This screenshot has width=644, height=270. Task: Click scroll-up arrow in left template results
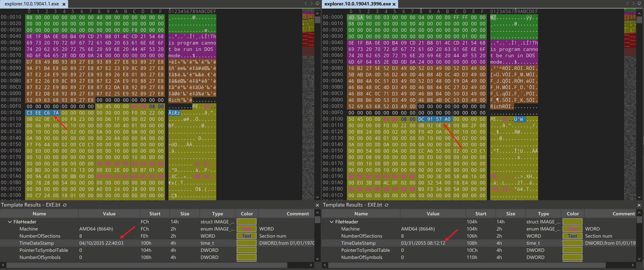coord(318,213)
